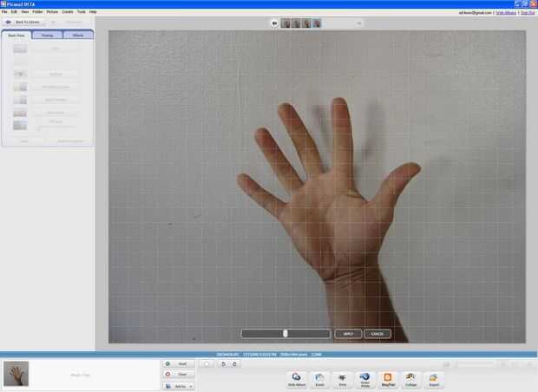Click the Back To Library button label
Screen dimensions: 538x392
click(x=28, y=22)
